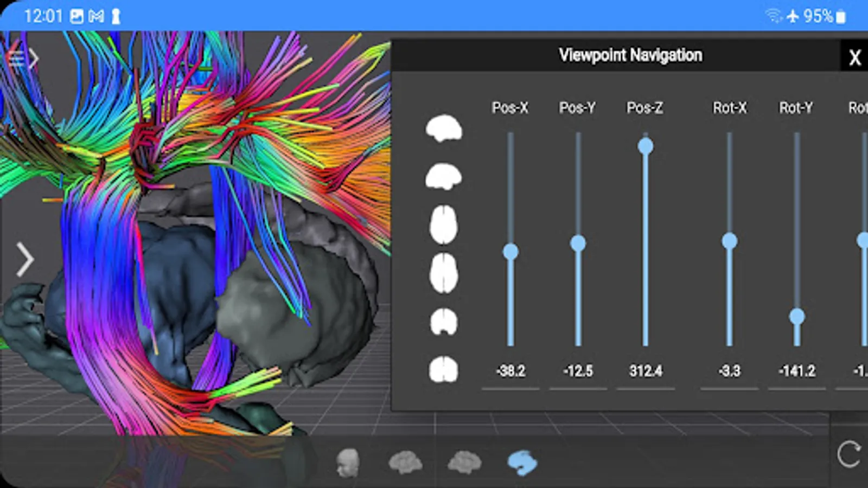
Task: Click the Pos-Z slider handle
Action: coord(646,146)
